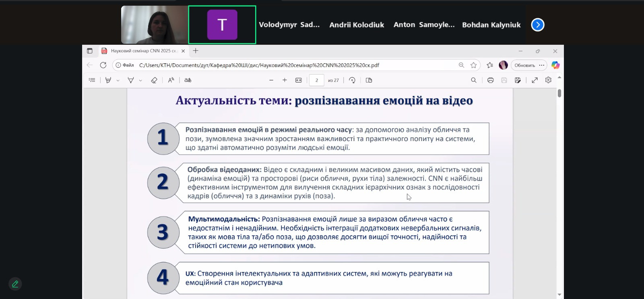Click the Read aloud icon

tap(171, 80)
